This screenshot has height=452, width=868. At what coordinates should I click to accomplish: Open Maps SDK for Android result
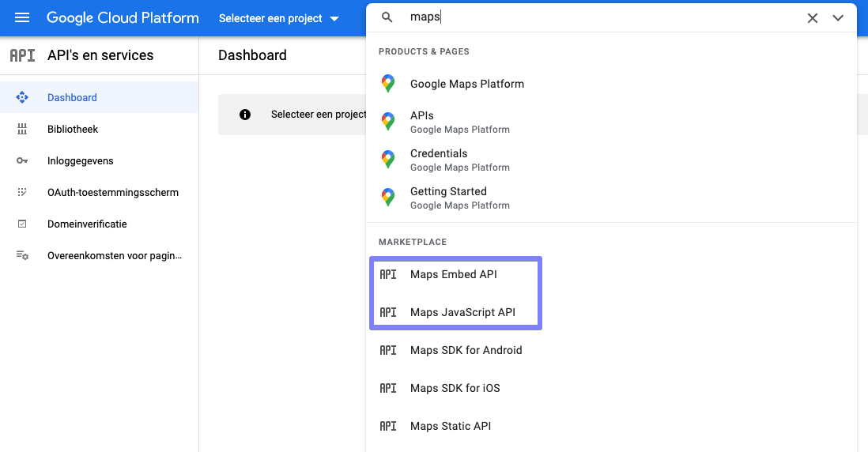[466, 351]
